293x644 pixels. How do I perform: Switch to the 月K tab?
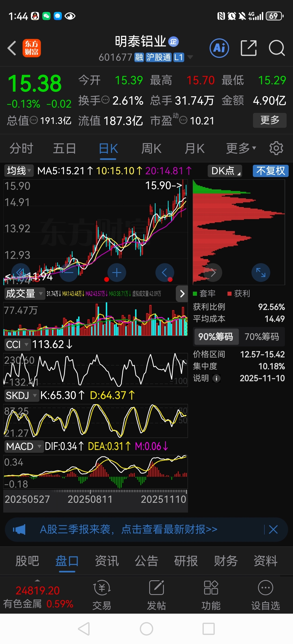click(195, 148)
